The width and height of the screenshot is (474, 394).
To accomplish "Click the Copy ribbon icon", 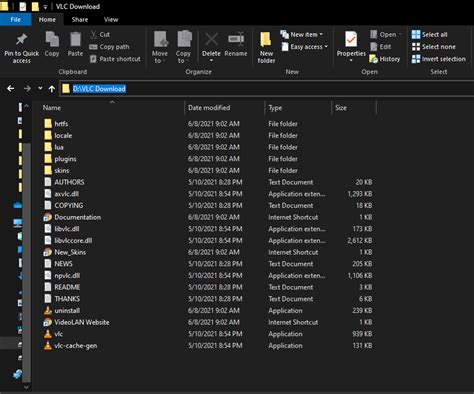I will 52,40.
